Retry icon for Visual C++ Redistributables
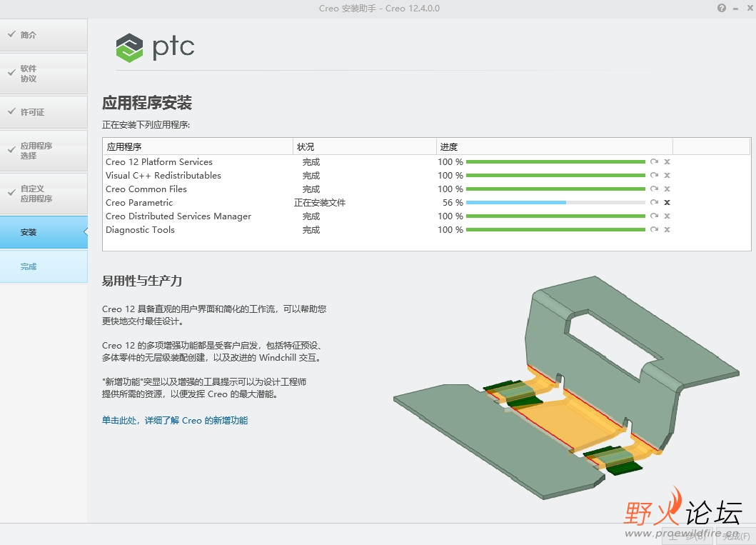This screenshot has width=756, height=545. click(654, 175)
